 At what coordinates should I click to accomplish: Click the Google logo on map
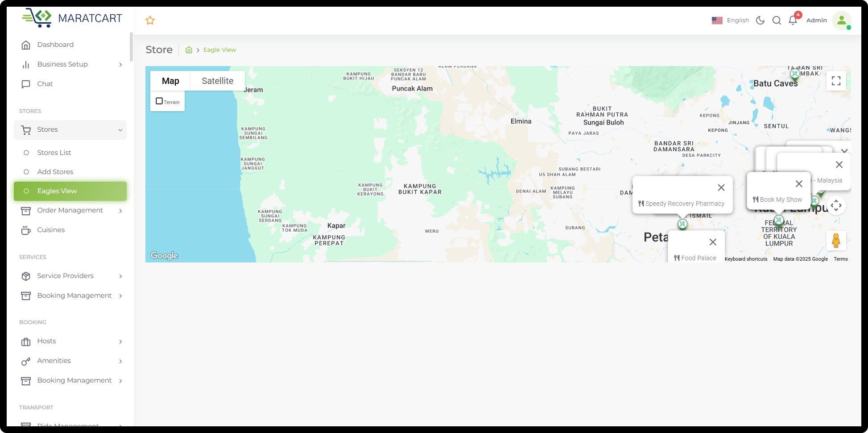click(164, 255)
